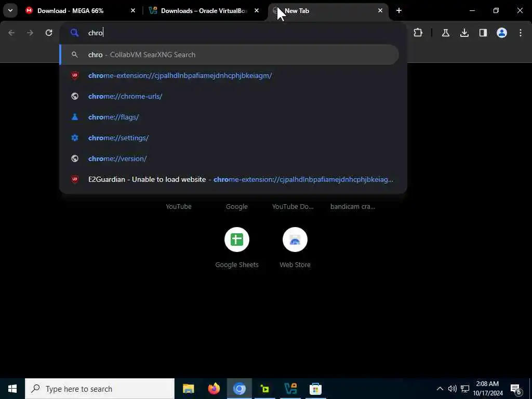Open a new tab with plus button
The image size is (532, 399).
pos(399,11)
